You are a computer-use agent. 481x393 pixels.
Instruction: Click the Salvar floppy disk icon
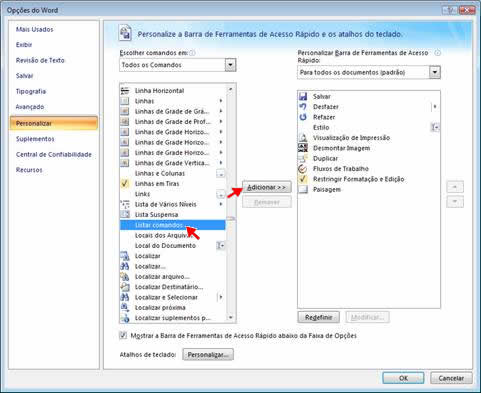pyautogui.click(x=303, y=96)
